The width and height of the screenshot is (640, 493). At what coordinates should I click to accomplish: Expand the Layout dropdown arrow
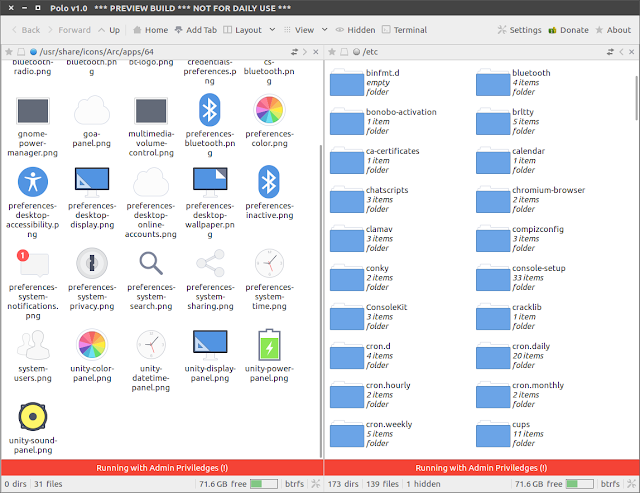(272, 30)
